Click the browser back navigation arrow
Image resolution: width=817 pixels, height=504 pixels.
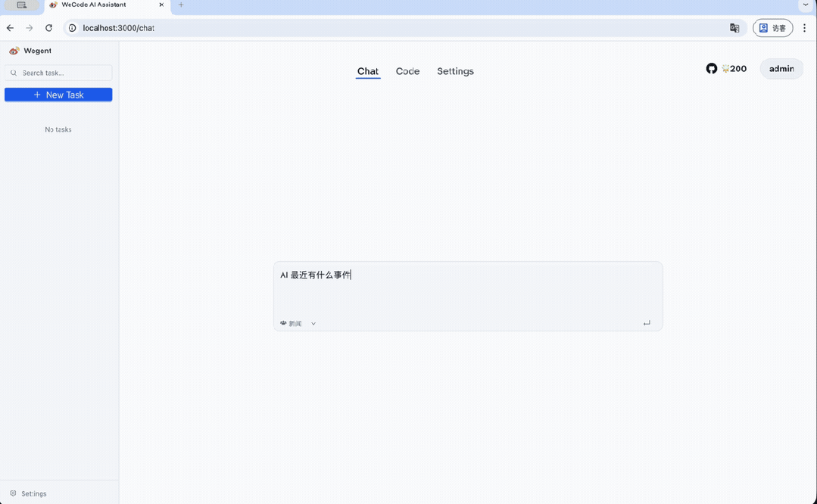10,27
